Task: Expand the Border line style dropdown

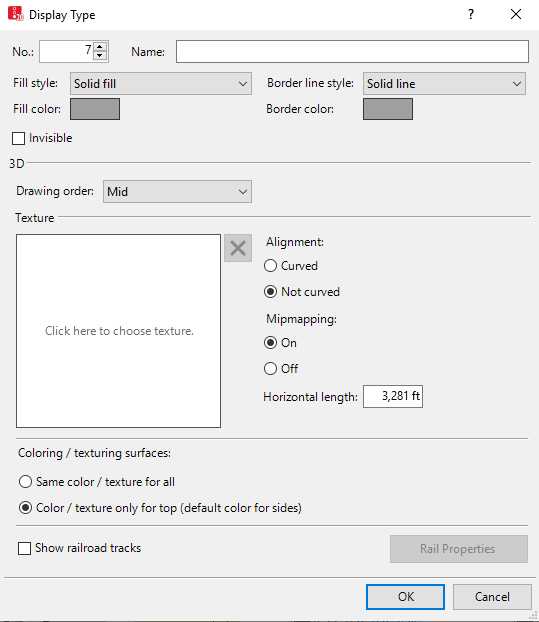Action: 444,83
